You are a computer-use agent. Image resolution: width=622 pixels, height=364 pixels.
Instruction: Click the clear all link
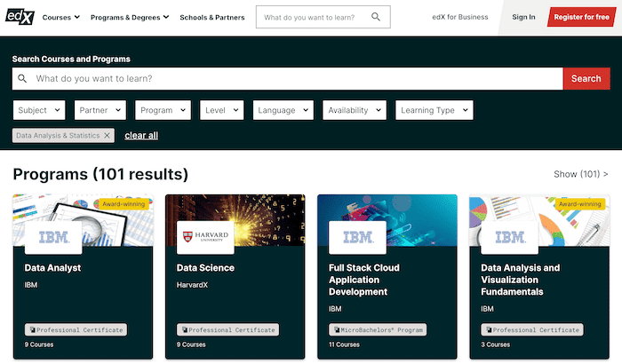click(141, 136)
